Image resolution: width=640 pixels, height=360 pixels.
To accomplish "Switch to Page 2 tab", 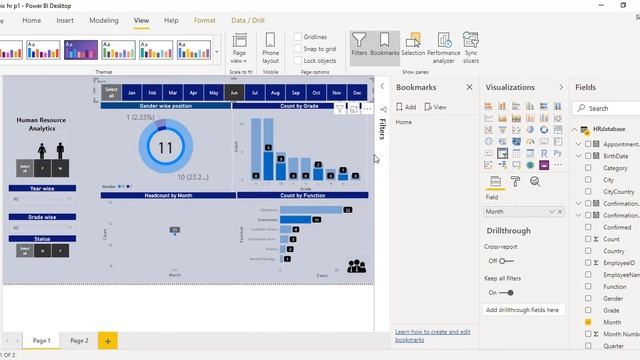I will point(79,340).
